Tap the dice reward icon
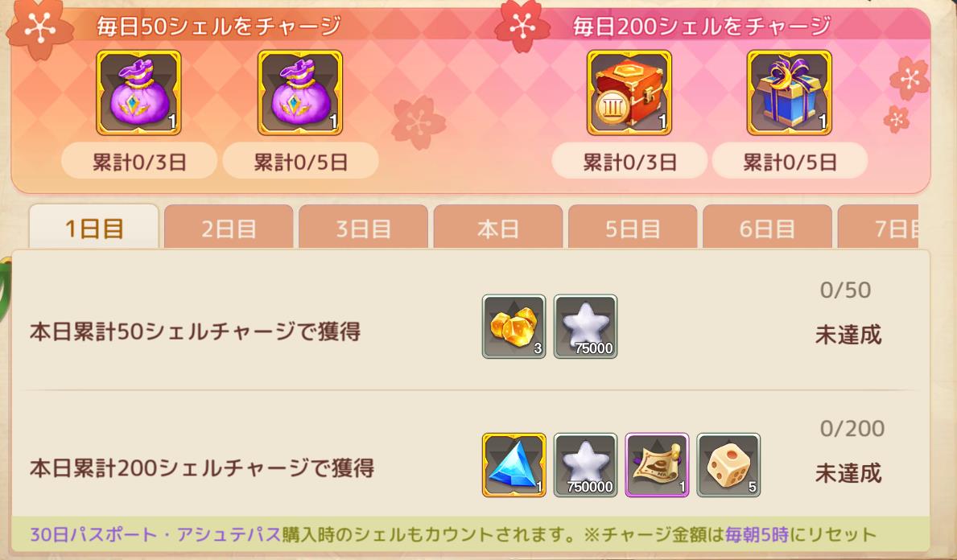 tap(728, 465)
